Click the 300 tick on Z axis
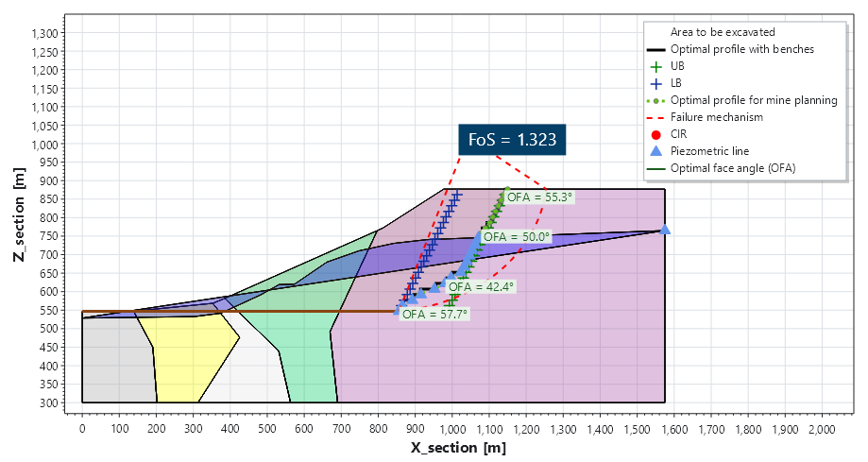 click(49, 402)
